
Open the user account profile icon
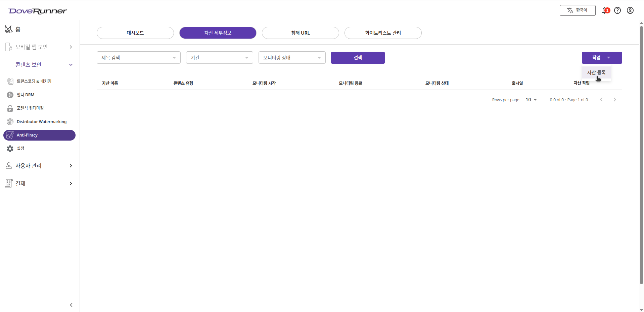pyautogui.click(x=630, y=10)
